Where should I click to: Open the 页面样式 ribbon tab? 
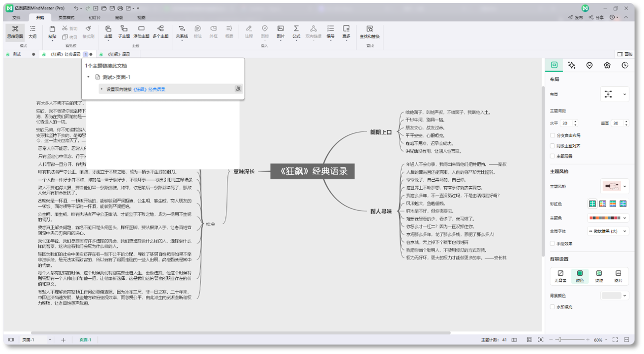coord(66,17)
